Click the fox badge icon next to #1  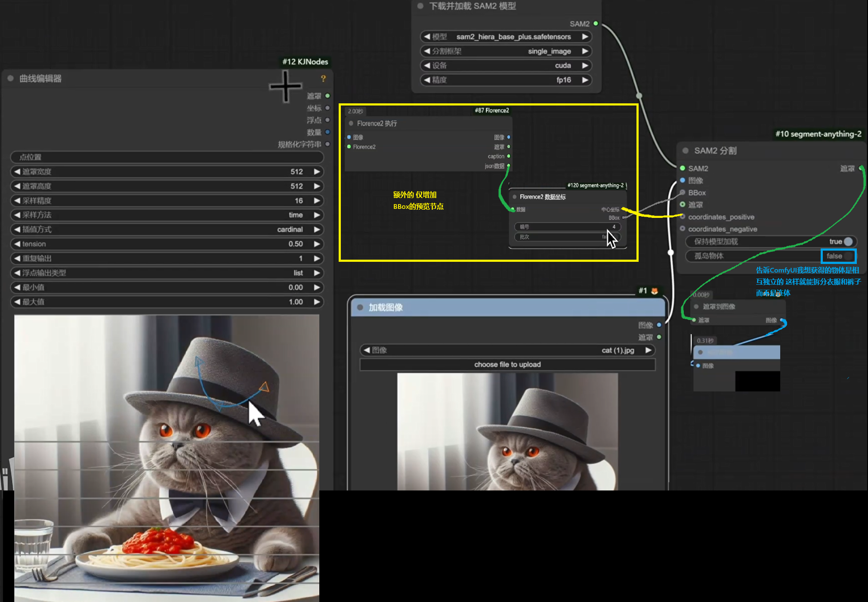[x=655, y=291]
